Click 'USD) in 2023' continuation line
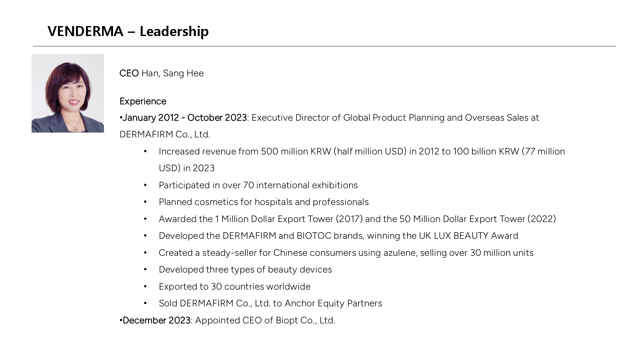Viewport: 644px width, 362px height. tap(187, 168)
